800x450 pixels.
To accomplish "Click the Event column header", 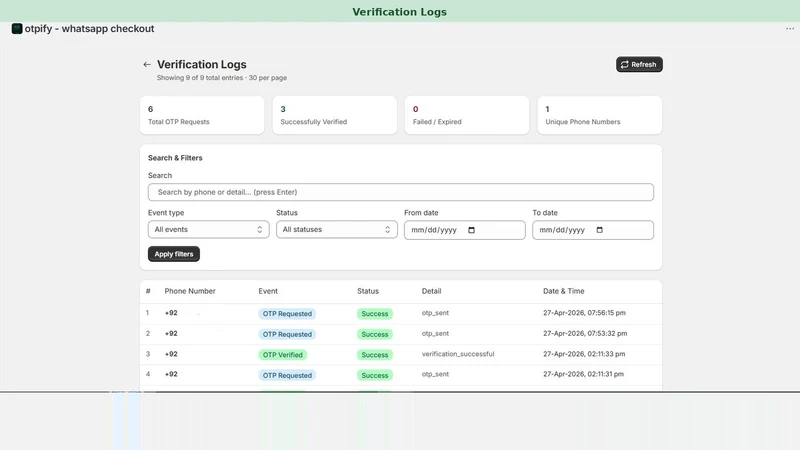I will (x=268, y=291).
